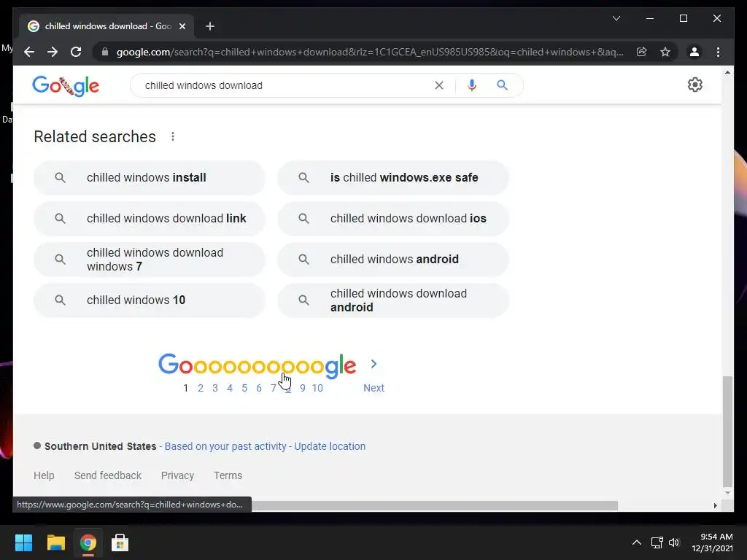Viewport: 747px width, 560px height.
Task: Search by voice microphone icon
Action: pyautogui.click(x=472, y=85)
